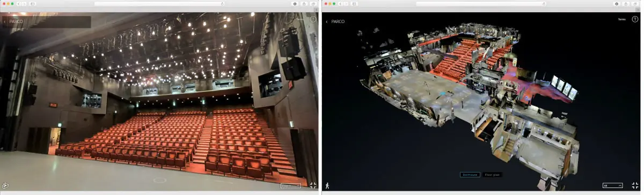Click the share icon in left Safari toolbar

click(x=304, y=4)
